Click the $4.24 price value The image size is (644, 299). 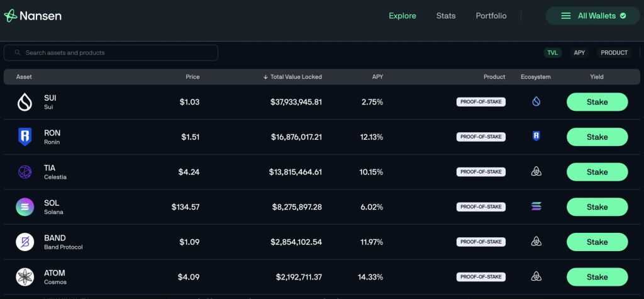189,172
